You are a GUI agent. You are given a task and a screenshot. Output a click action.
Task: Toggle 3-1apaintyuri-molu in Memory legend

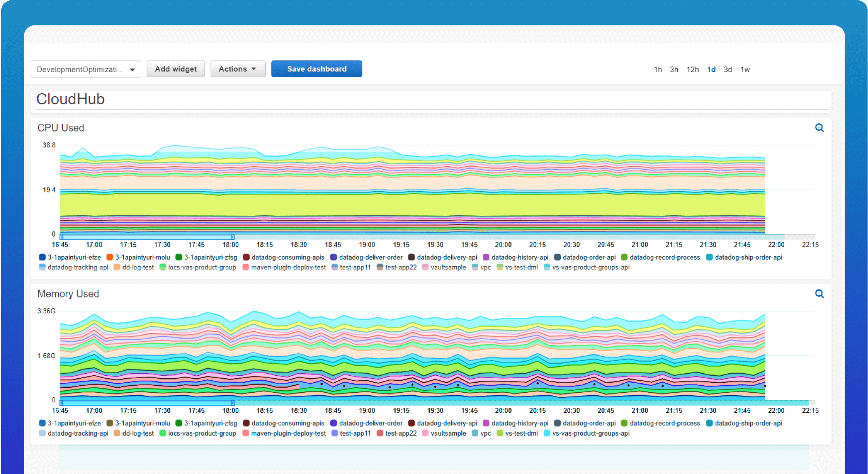click(x=138, y=423)
